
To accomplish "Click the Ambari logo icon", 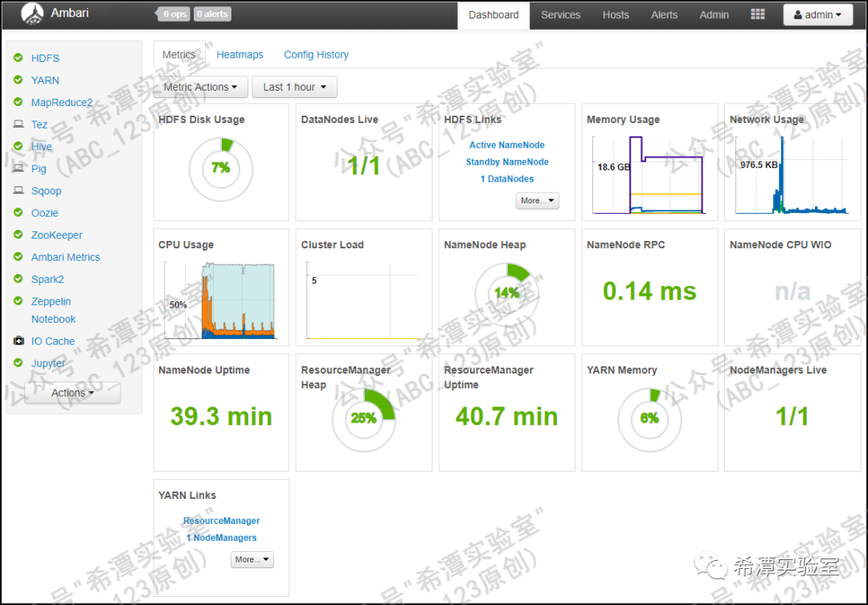I will pos(32,14).
